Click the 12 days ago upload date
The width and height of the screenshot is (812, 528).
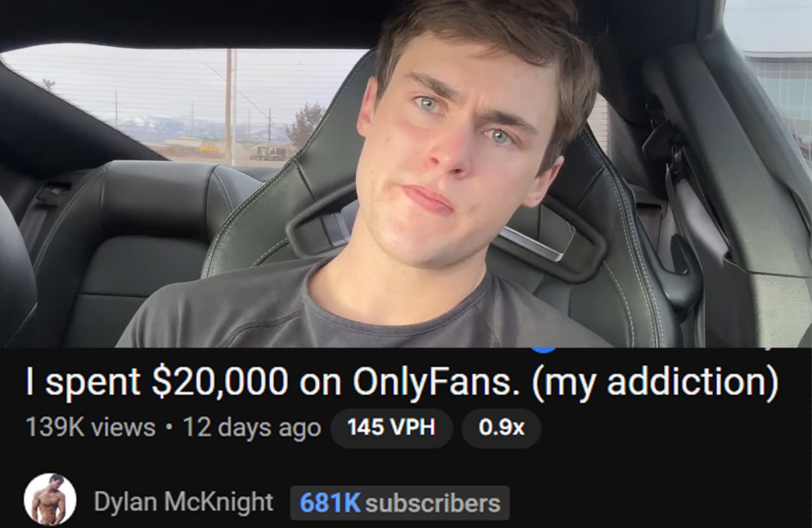252,428
